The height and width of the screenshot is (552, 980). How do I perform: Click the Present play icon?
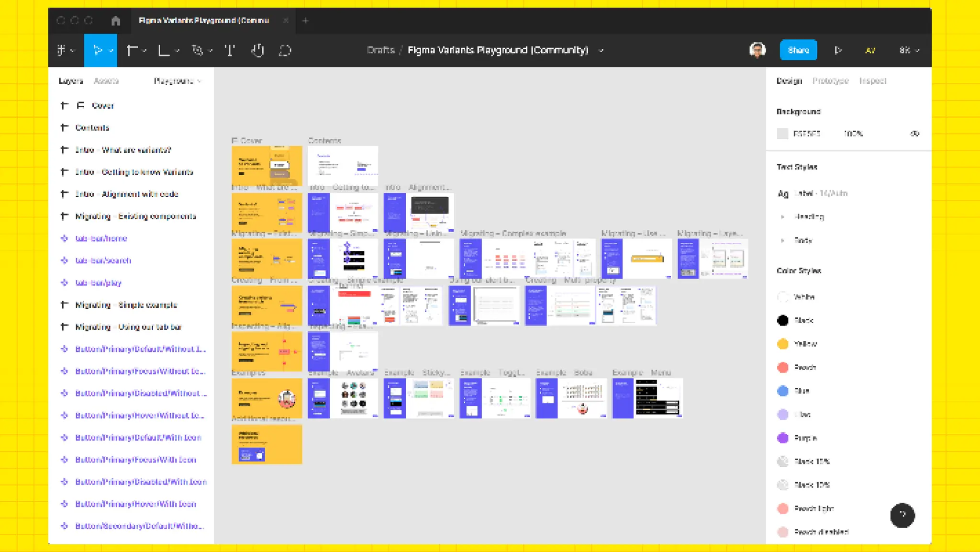click(x=837, y=50)
